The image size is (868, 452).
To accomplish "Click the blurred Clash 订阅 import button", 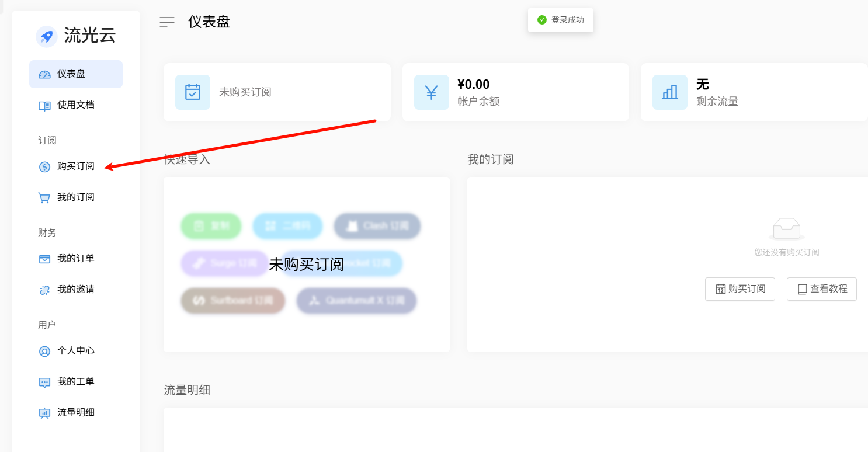I will [377, 226].
